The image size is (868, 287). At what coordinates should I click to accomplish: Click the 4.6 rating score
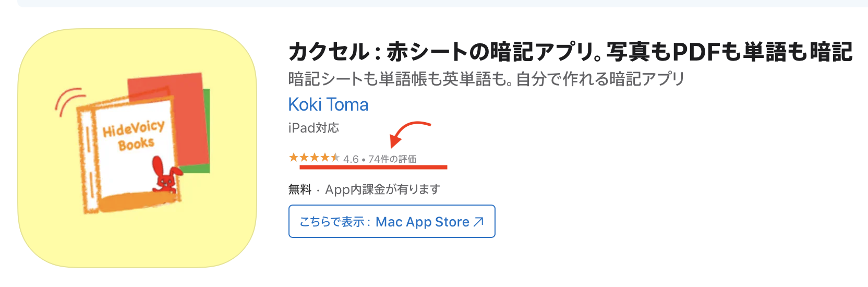coord(351,159)
